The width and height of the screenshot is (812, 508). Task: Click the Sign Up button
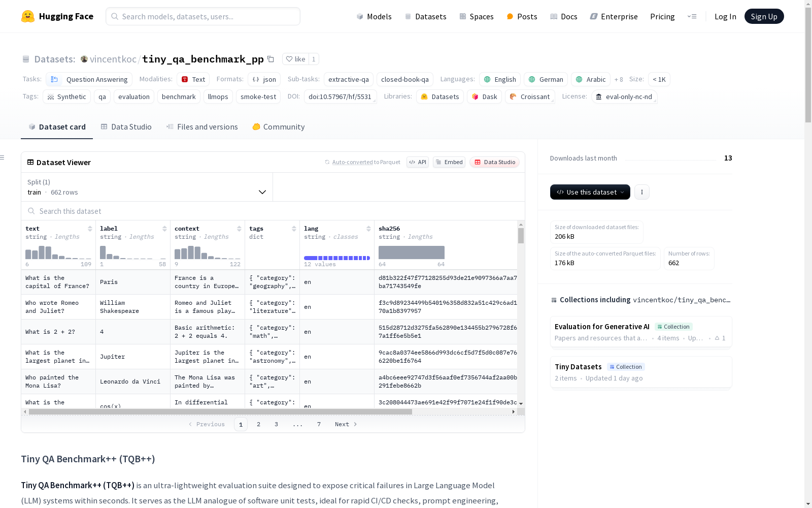pyautogui.click(x=764, y=16)
